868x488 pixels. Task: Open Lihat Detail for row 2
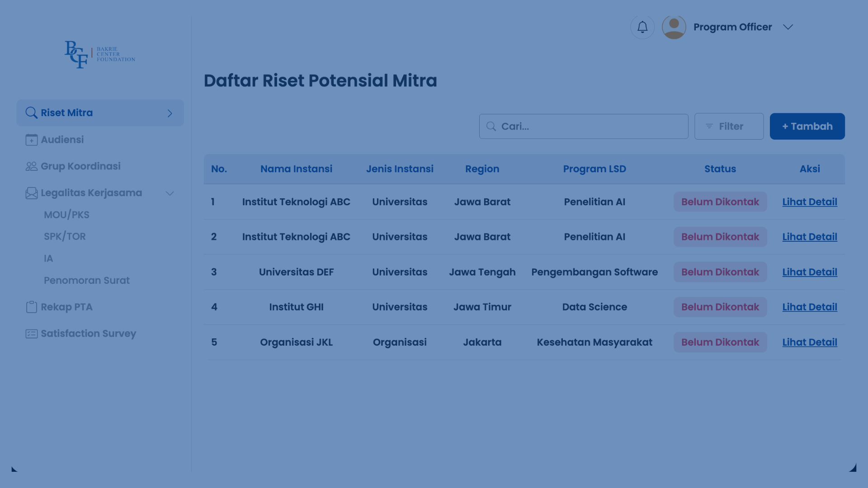(x=810, y=237)
